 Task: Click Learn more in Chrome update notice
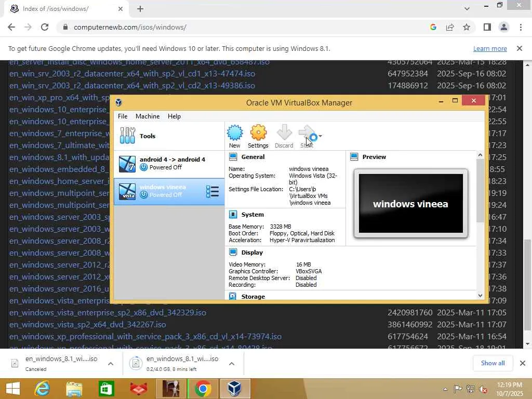pos(490,48)
